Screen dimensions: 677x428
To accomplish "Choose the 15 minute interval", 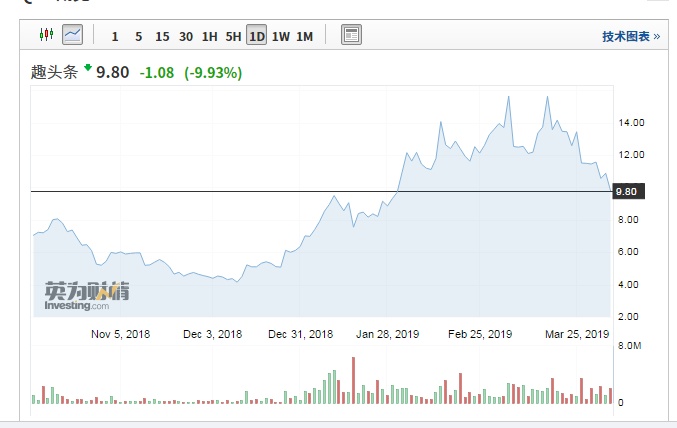I will point(162,37).
